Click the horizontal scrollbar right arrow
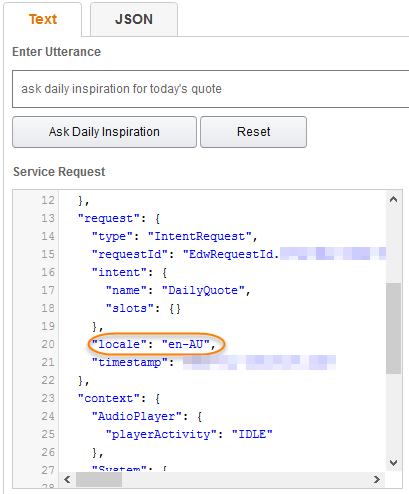 377,480
